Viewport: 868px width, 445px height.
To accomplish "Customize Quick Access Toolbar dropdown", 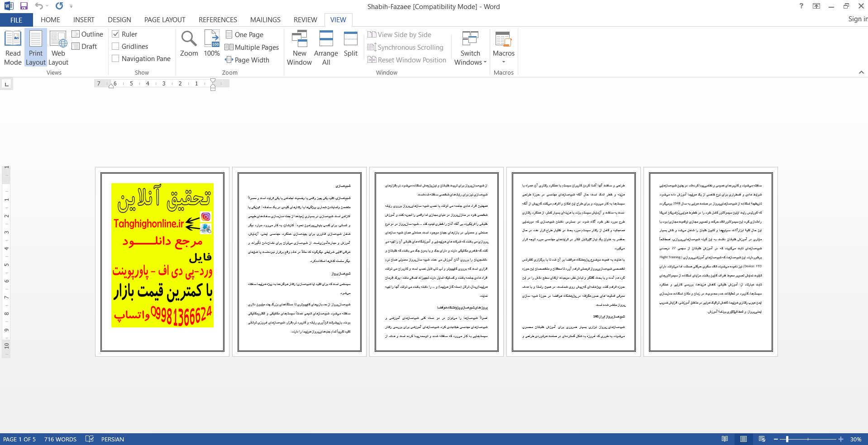I will click(72, 6).
